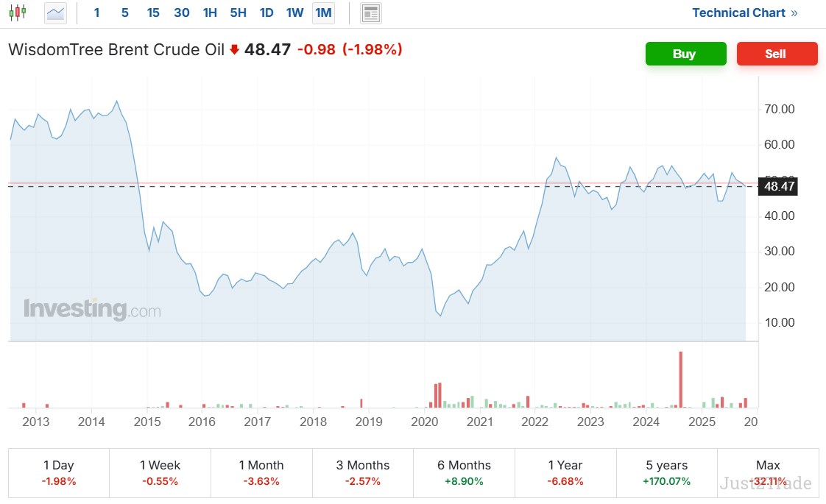Select the 1H timeframe
This screenshot has height=504, width=826.
(x=210, y=13)
